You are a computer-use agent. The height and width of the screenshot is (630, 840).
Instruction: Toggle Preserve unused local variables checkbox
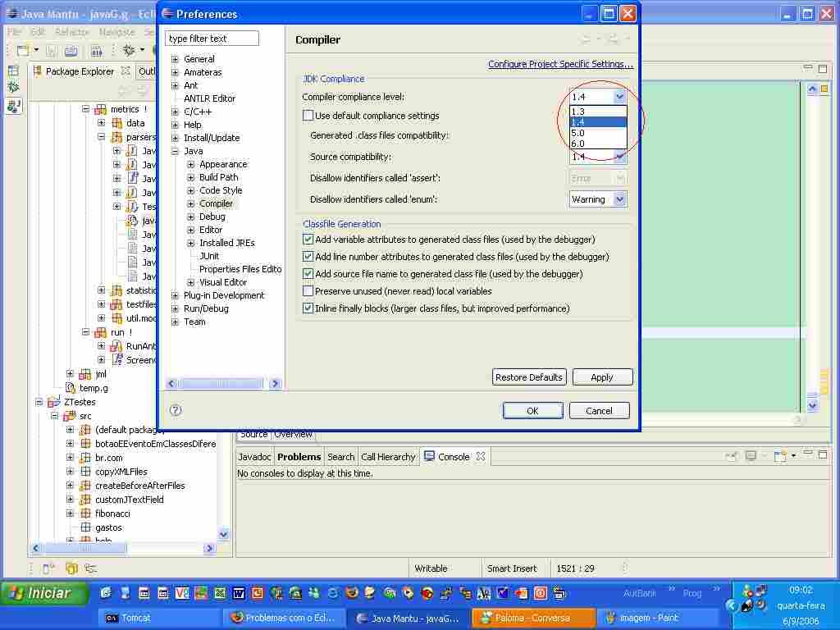308,291
